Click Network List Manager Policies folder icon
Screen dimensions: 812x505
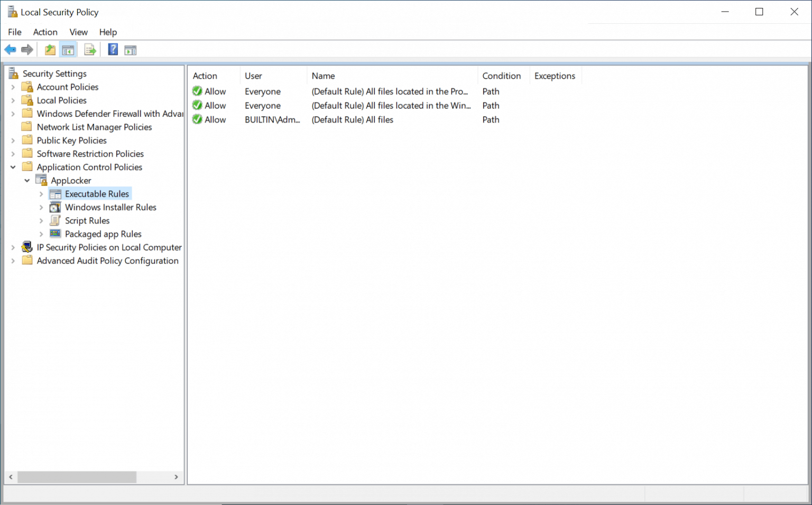(27, 126)
